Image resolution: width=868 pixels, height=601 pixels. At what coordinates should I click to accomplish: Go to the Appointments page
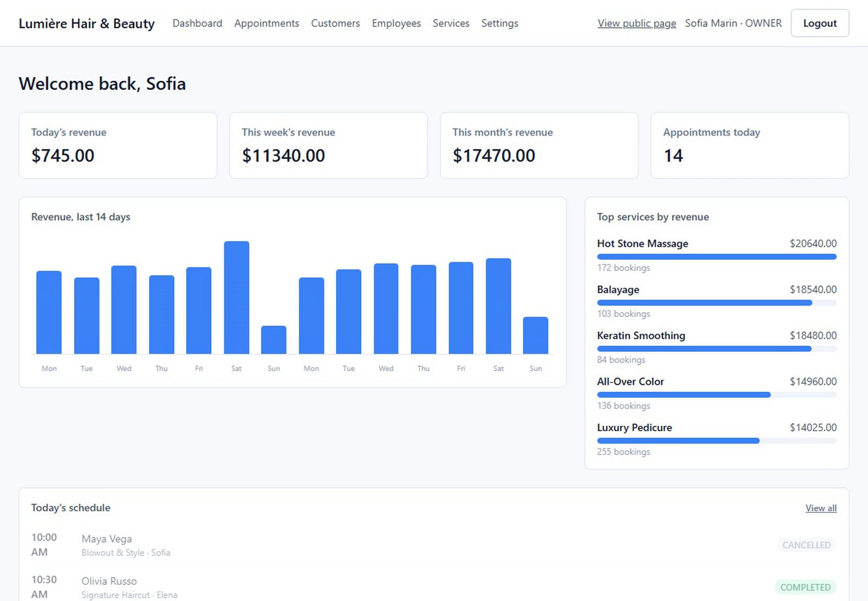click(x=267, y=23)
